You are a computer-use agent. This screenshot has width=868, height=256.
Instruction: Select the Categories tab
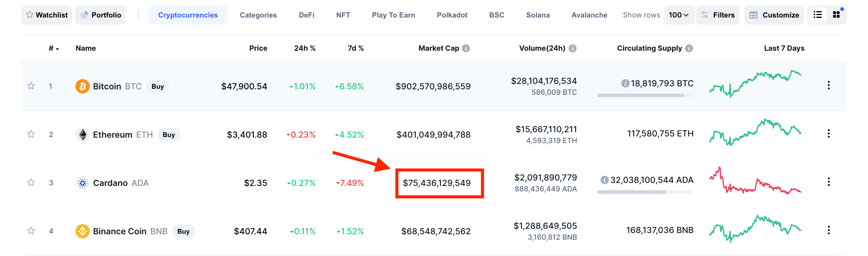pos(258,15)
